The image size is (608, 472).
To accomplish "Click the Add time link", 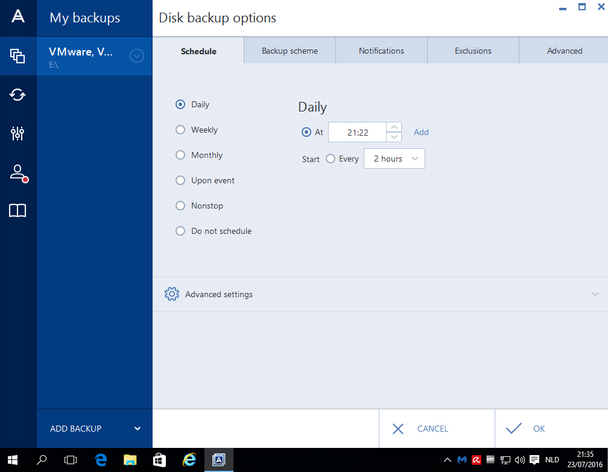I will click(421, 132).
